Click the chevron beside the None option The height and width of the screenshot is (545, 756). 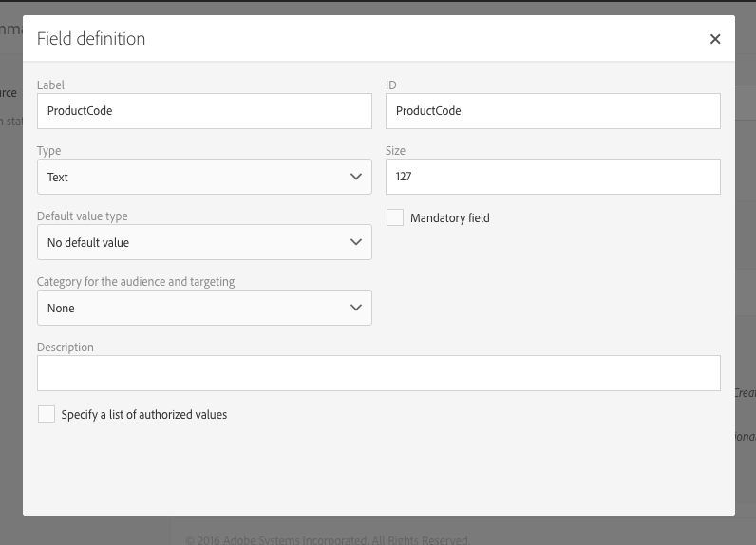(x=356, y=308)
